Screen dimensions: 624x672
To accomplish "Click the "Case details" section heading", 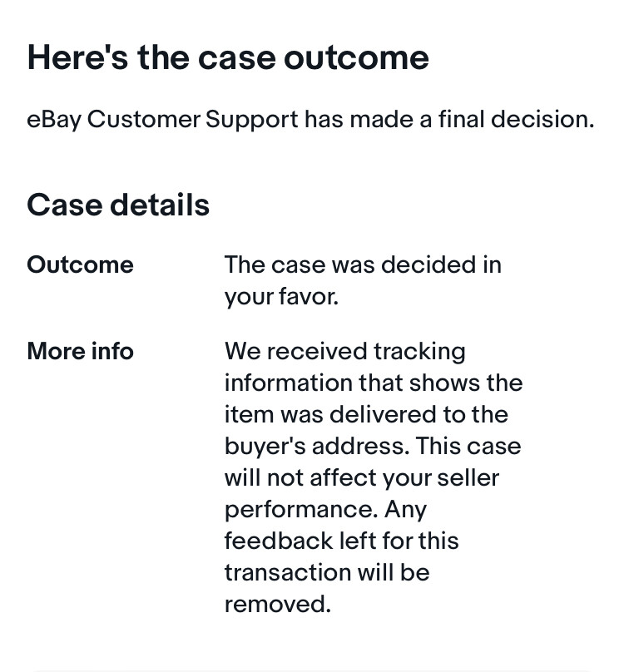I will coord(118,205).
